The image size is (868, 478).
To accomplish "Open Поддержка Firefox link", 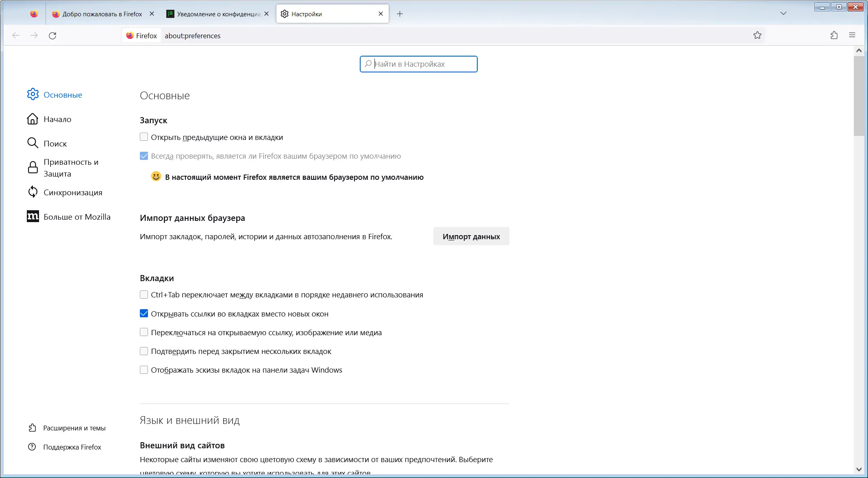I will pos(72,447).
